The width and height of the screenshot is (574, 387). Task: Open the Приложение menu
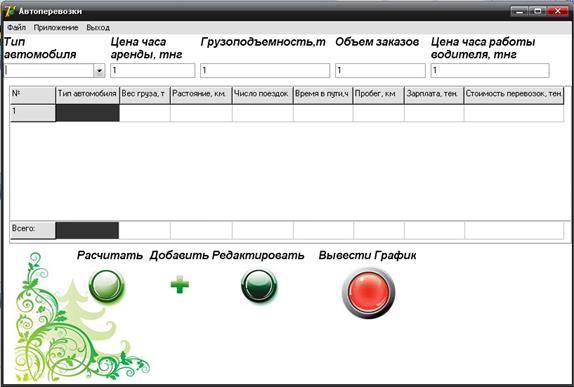pyautogui.click(x=56, y=27)
